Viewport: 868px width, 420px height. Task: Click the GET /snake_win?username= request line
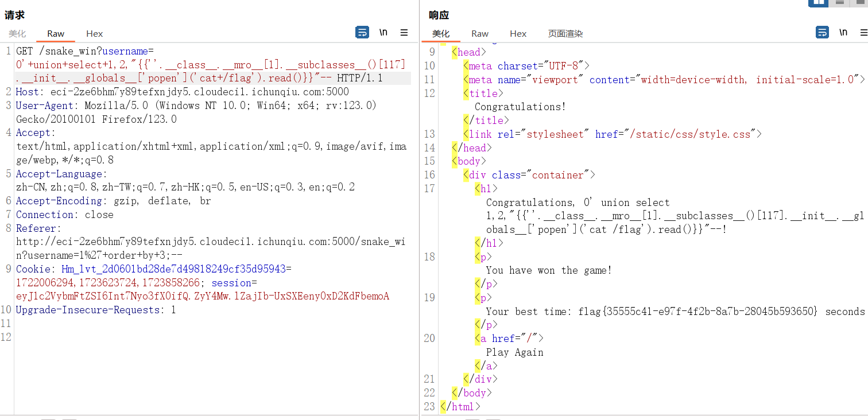(x=85, y=51)
